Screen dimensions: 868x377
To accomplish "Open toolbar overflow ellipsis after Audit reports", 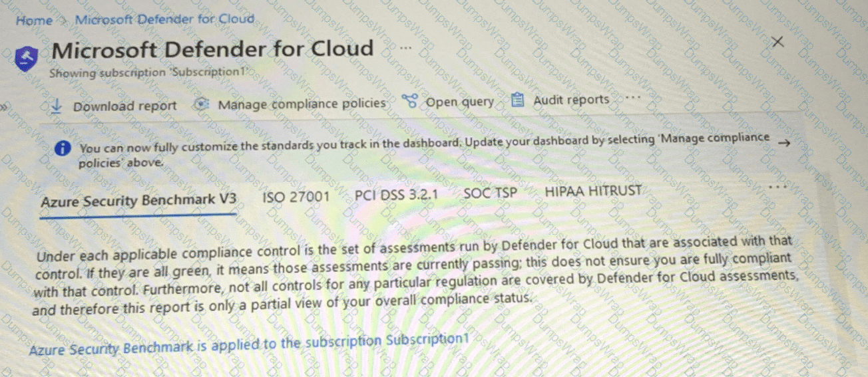I will (632, 97).
